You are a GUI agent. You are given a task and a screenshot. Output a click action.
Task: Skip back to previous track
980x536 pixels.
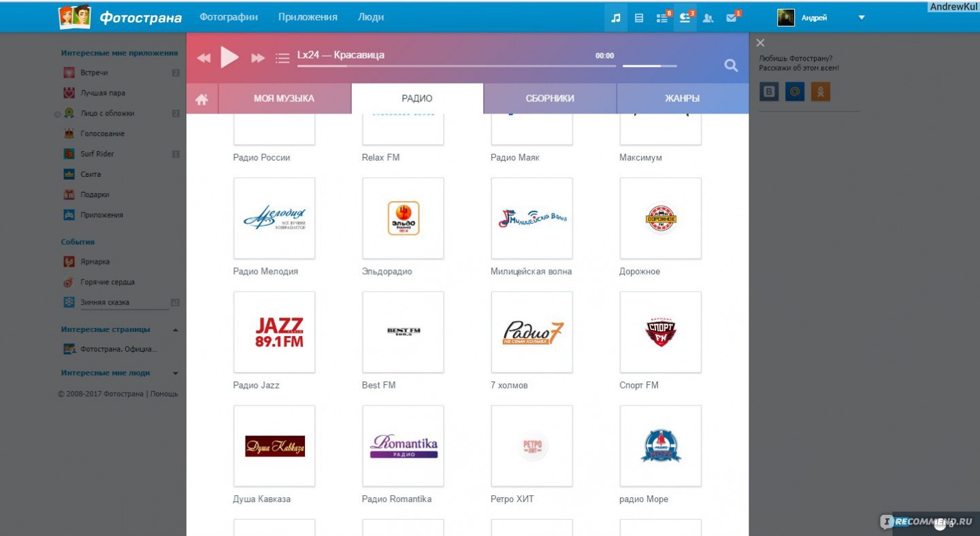click(203, 58)
